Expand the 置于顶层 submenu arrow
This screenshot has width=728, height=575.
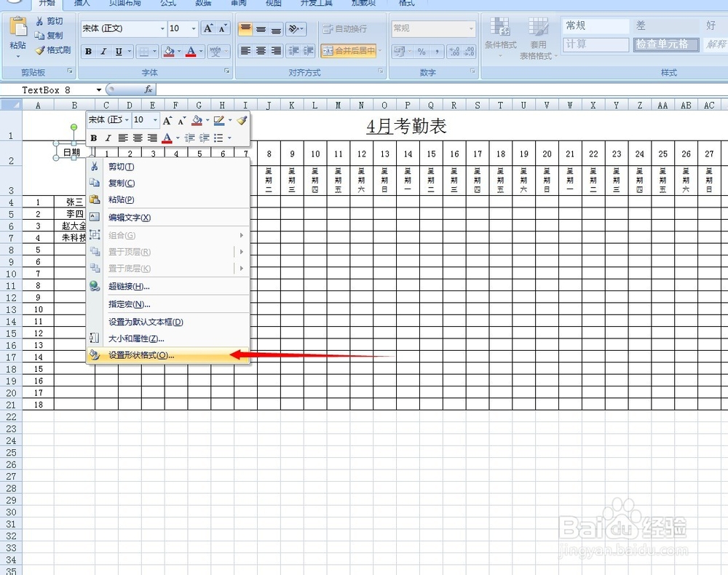[x=242, y=252]
